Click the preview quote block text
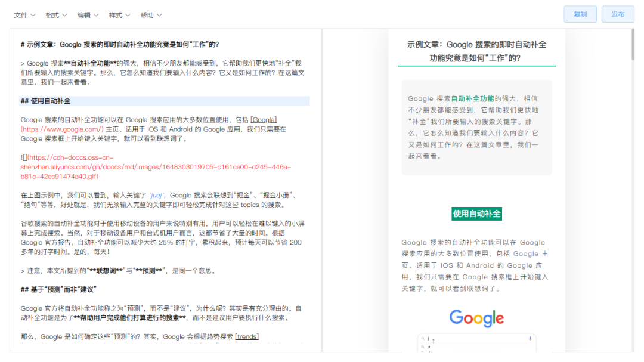This screenshot has width=644, height=362. click(473, 128)
